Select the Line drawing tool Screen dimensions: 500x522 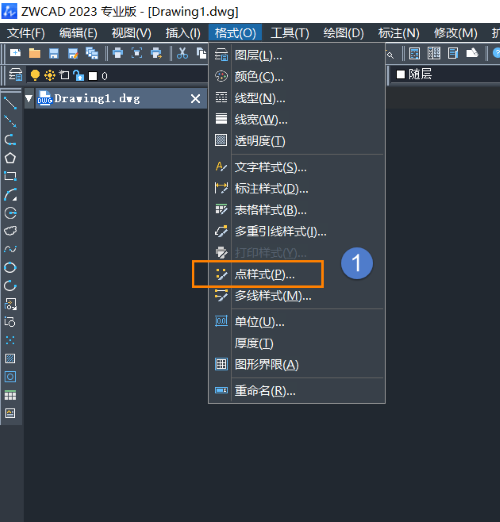[10, 103]
